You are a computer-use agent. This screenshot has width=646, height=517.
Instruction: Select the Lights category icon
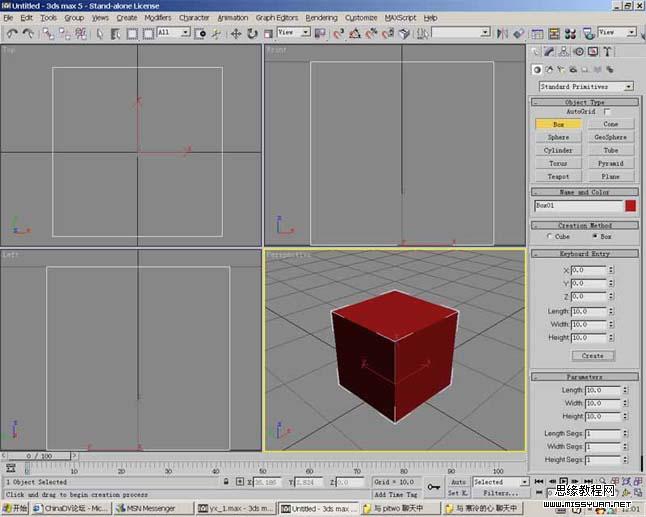(x=561, y=70)
